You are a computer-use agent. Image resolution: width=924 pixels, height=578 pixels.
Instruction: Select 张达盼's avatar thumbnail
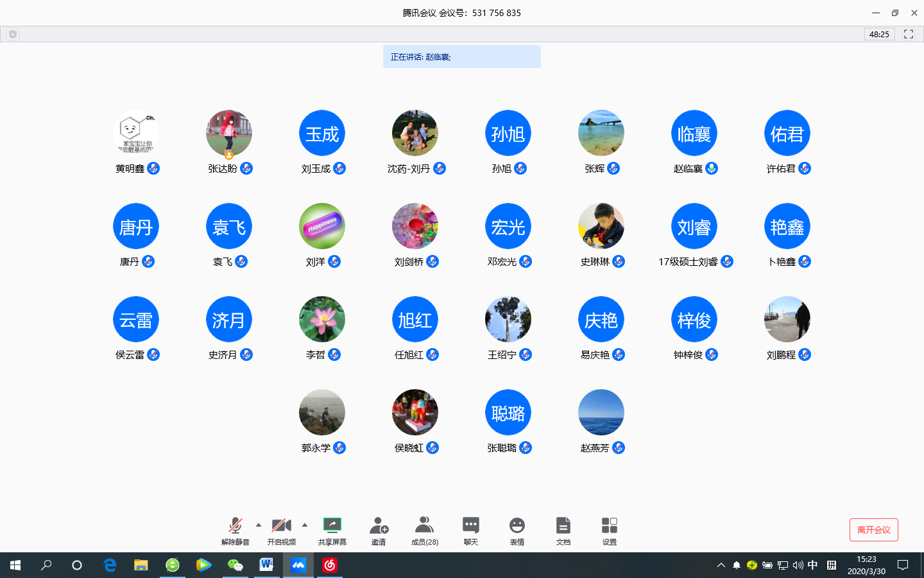point(229,134)
